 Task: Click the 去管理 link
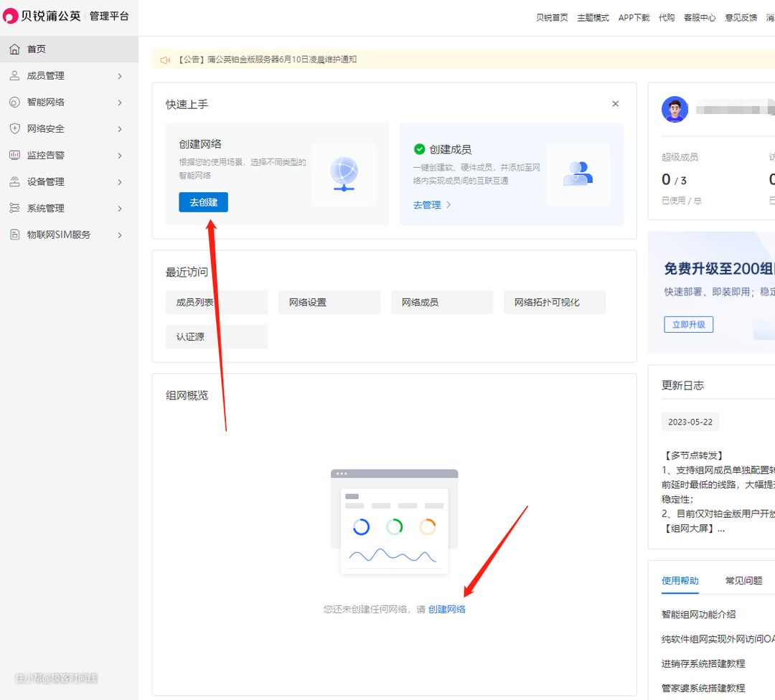pos(431,205)
